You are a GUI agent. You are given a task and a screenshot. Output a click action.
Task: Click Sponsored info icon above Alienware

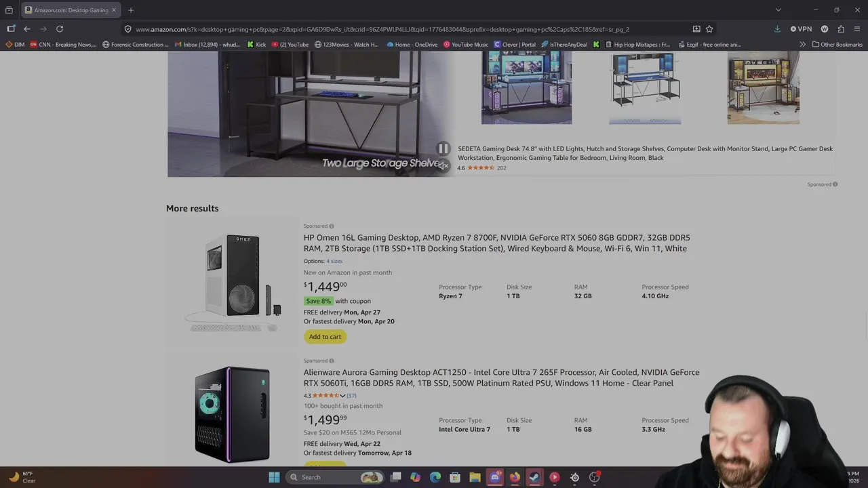331,361
